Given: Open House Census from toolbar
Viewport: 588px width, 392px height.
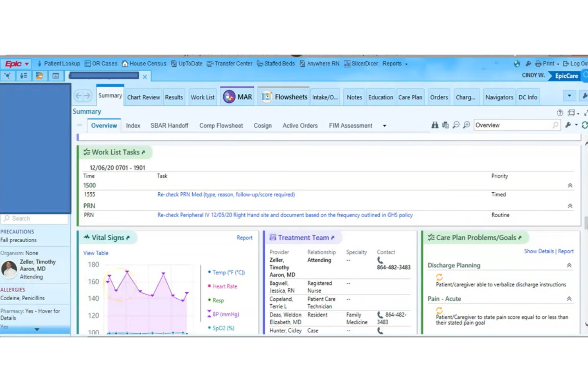Looking at the screenshot, I should (x=144, y=64).
